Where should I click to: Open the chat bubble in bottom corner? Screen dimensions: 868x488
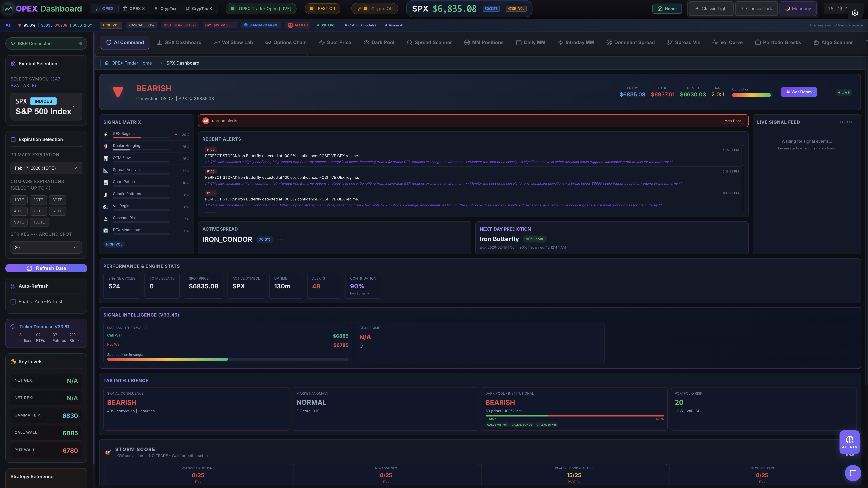(853, 473)
